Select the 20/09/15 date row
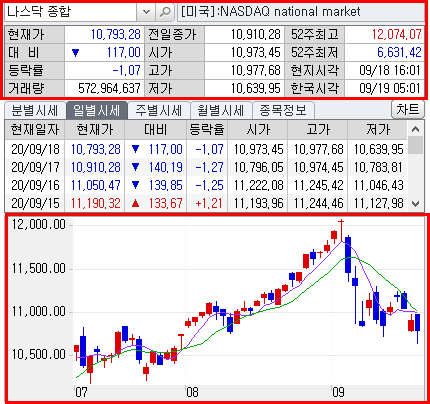This screenshot has height=404, width=430. tap(206, 203)
